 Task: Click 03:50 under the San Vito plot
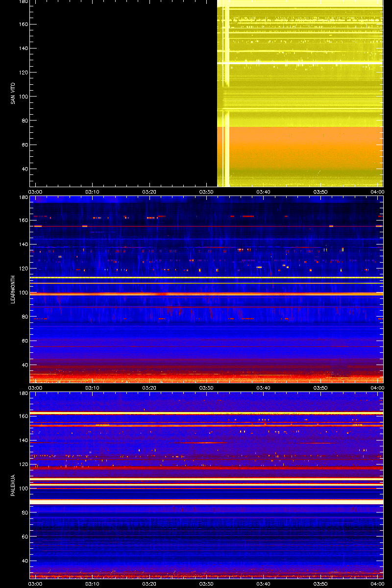[320, 192]
